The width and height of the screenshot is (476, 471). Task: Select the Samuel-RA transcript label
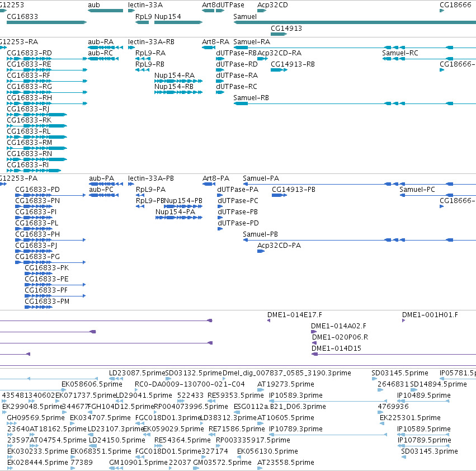click(x=252, y=41)
